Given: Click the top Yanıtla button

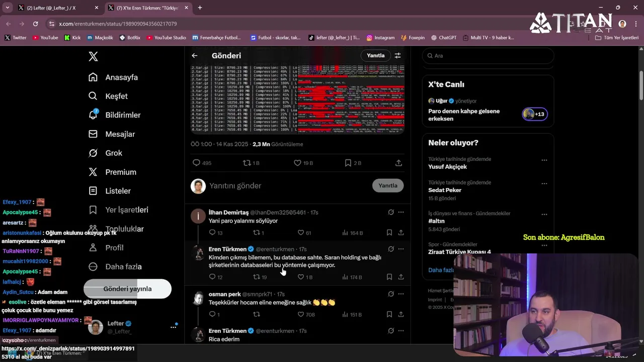Looking at the screenshot, I should pyautogui.click(x=375, y=55).
